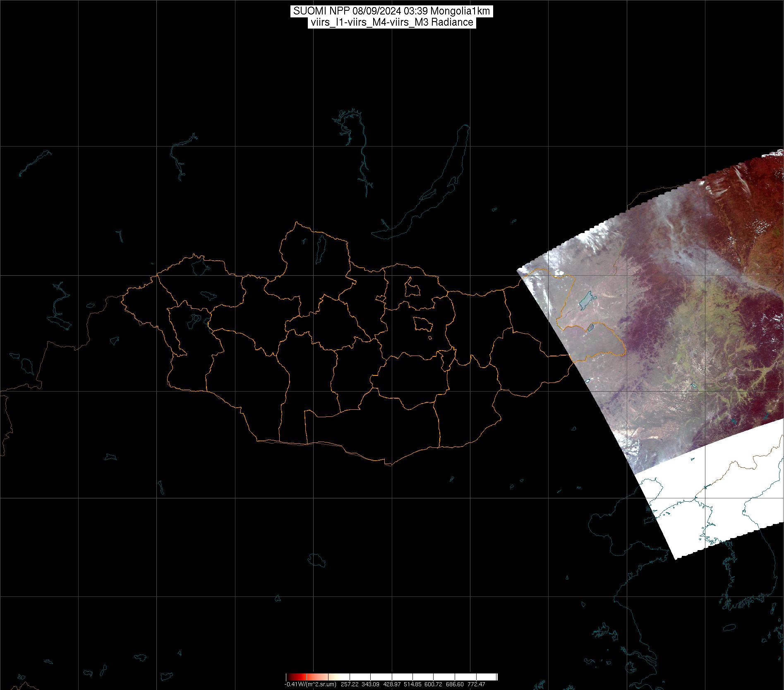Click the 514.85 colorbar tick label
The width and height of the screenshot is (784, 690).
click(x=413, y=685)
